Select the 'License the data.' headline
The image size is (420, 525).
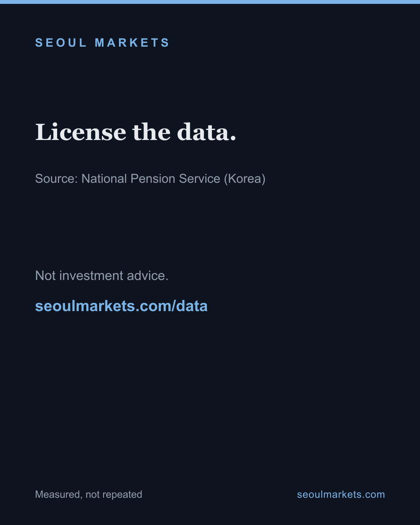(x=136, y=132)
